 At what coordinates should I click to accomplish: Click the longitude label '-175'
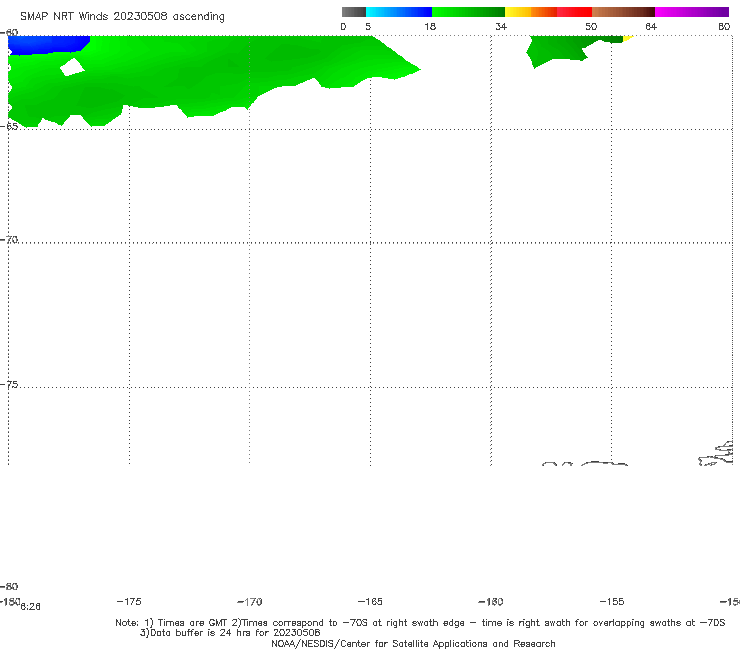[129, 601]
